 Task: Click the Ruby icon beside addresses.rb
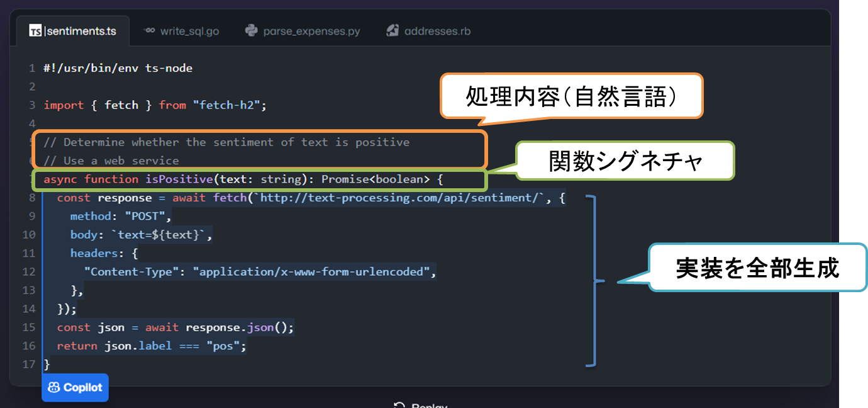pos(393,30)
